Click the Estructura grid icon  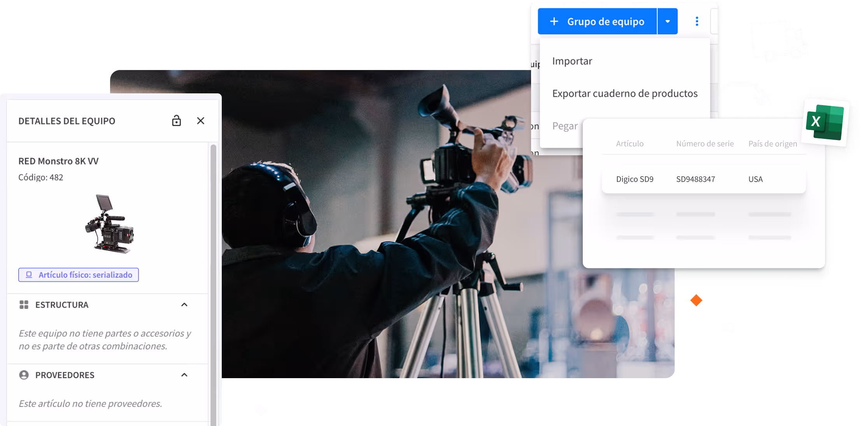[24, 305]
